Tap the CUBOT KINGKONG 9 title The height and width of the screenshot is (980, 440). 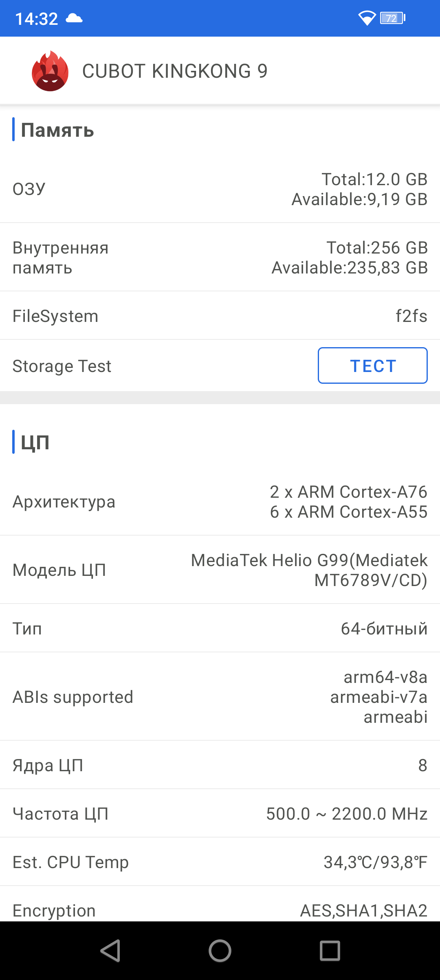175,71
